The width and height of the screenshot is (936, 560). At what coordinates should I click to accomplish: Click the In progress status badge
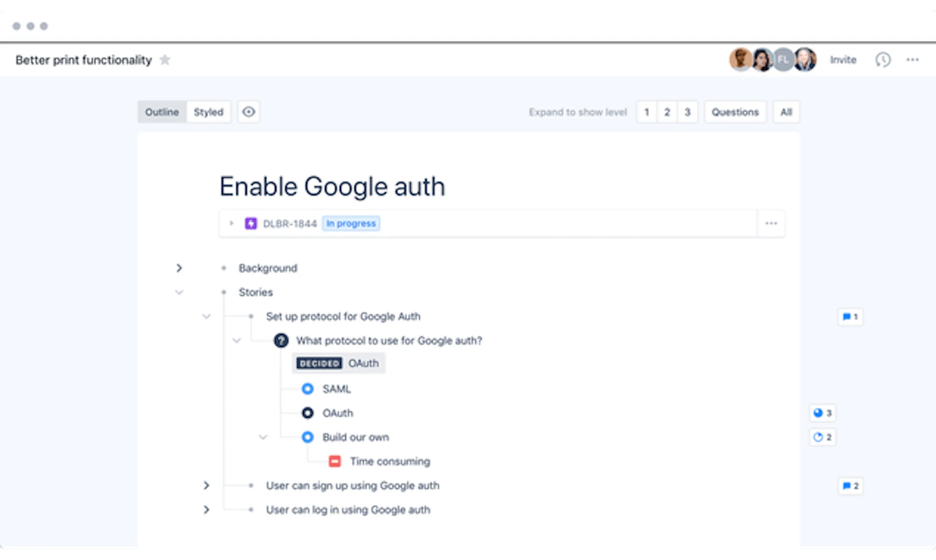tap(351, 223)
